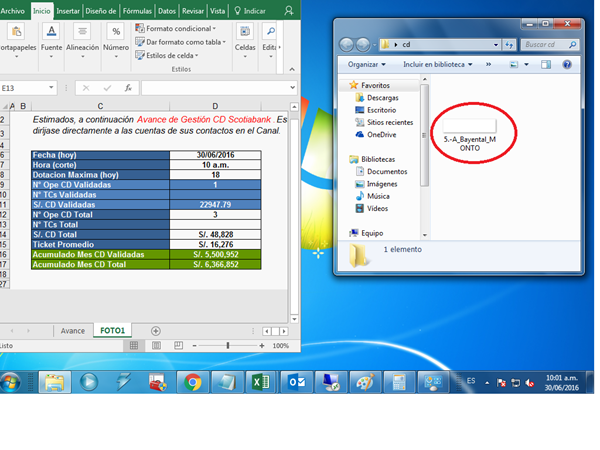Open Explorer address bar history dropdown
Screen dimensions: 600x450
pyautogui.click(x=496, y=45)
